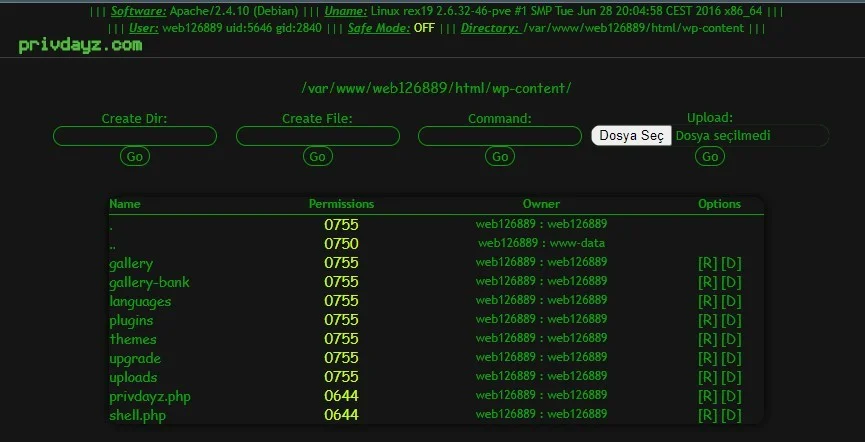Viewport: 865px width, 442px height.
Task: Click 0755 permission of plugins row
Action: coord(341,319)
